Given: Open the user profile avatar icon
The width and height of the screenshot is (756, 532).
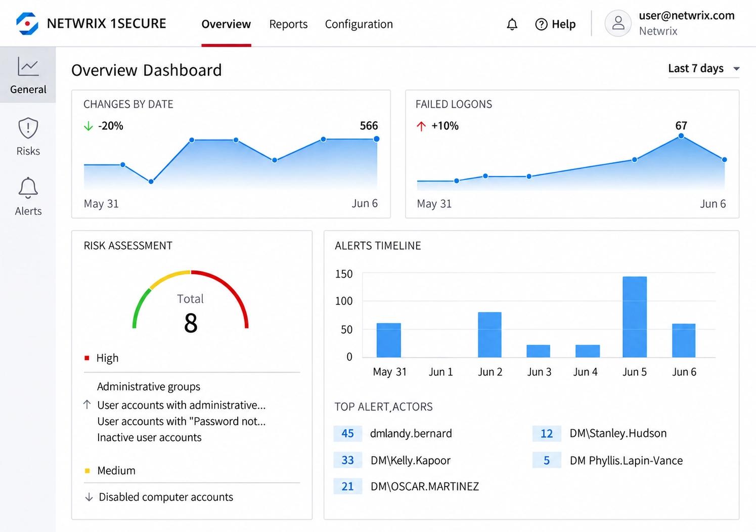Looking at the screenshot, I should click(618, 23).
